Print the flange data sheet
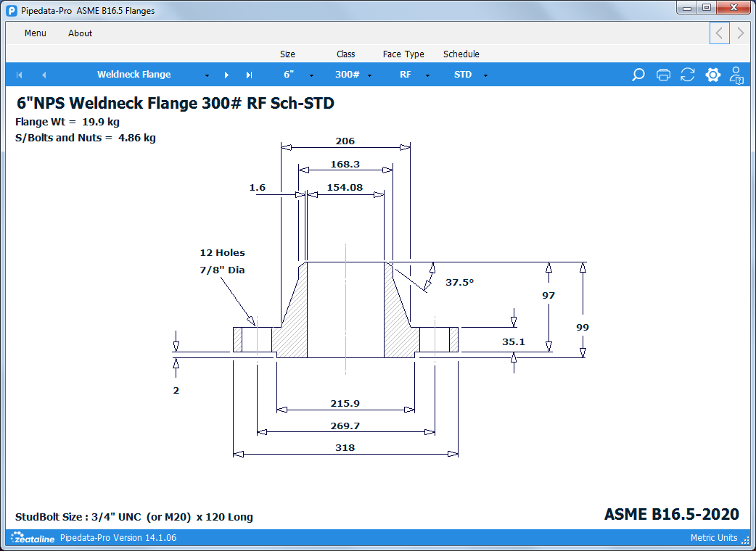 pyautogui.click(x=663, y=75)
